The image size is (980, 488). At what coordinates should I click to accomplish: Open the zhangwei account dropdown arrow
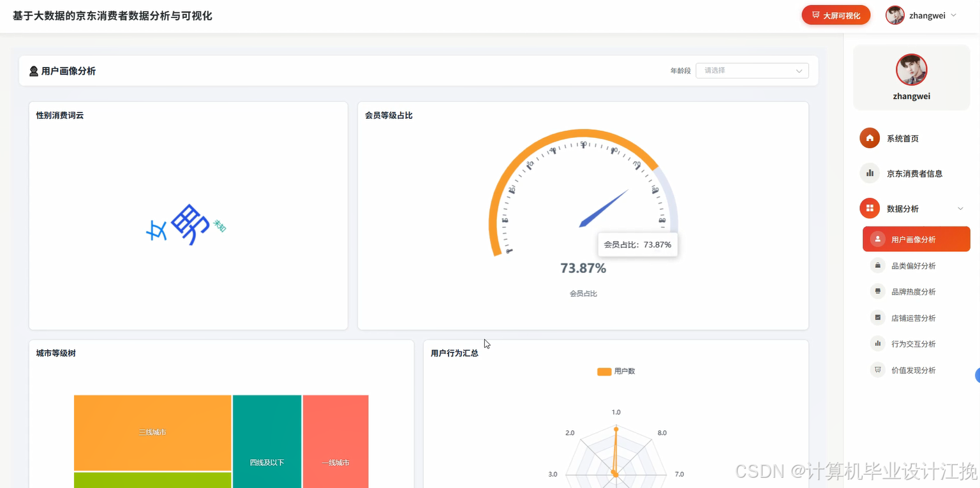953,15
